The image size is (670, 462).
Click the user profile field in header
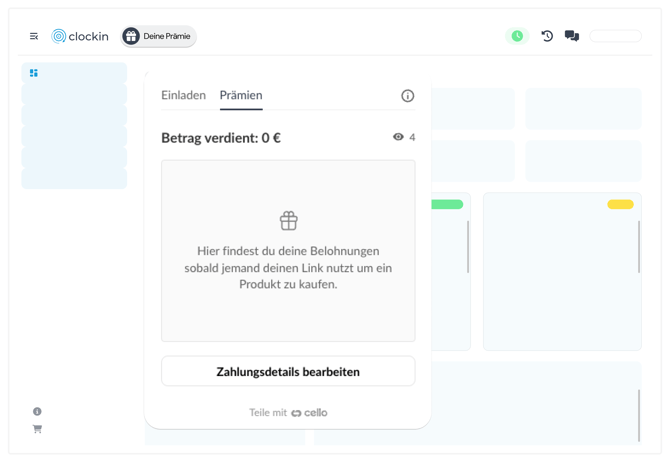point(615,36)
